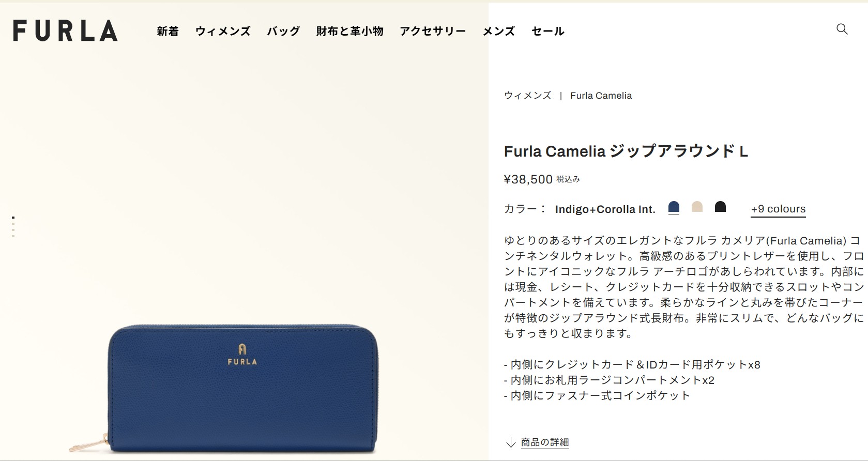Expand the +9 colours link
The image size is (868, 461).
point(778,209)
